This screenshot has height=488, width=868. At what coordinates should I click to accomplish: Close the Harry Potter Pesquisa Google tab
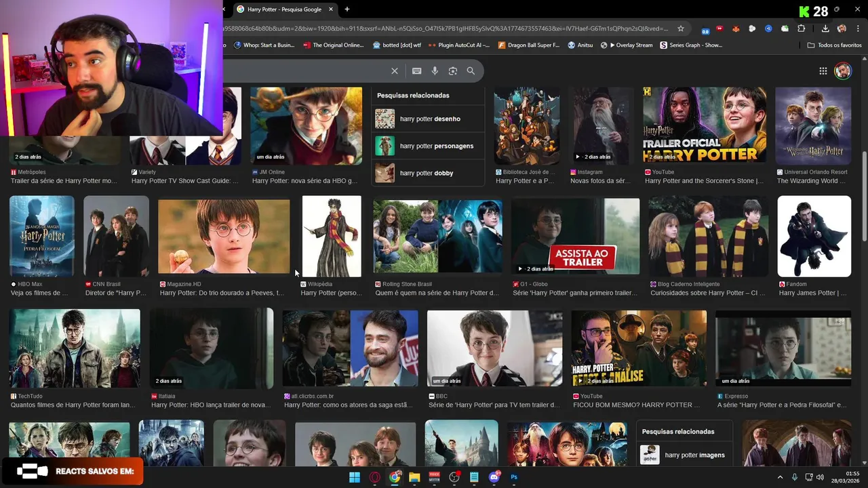coord(331,9)
